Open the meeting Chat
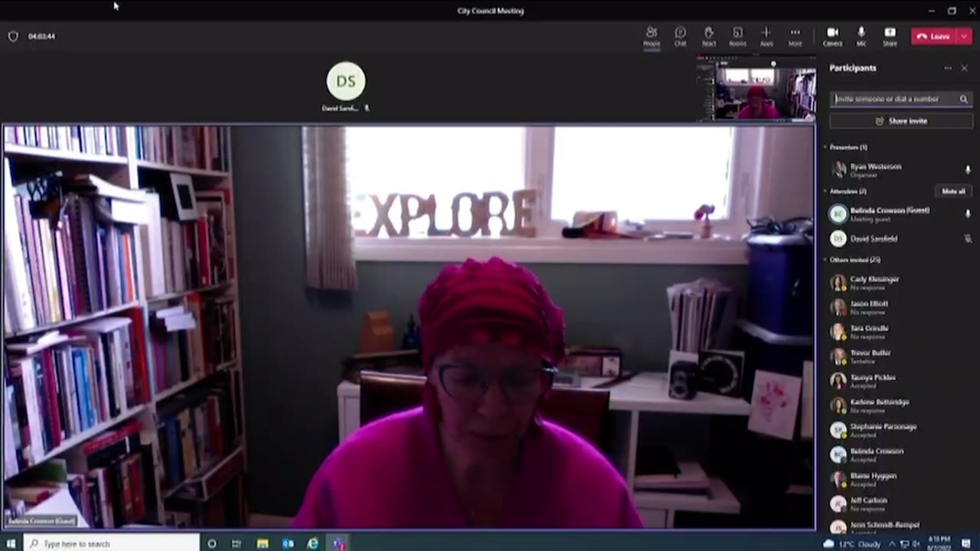This screenshot has height=551, width=980. click(x=680, y=36)
